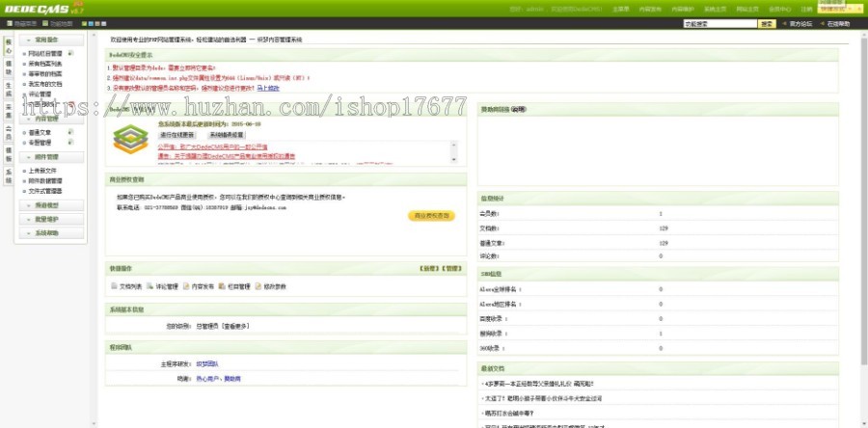Click the 评论管理 quick action icon

click(x=150, y=286)
